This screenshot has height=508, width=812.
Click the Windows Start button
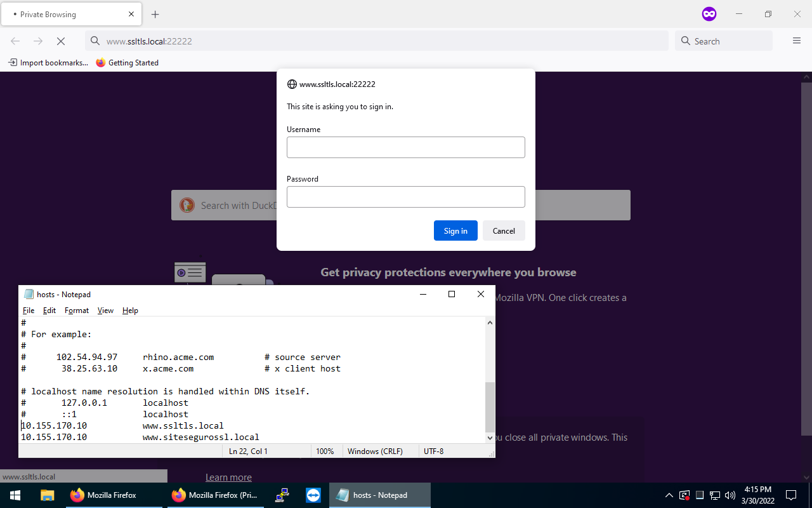15,495
